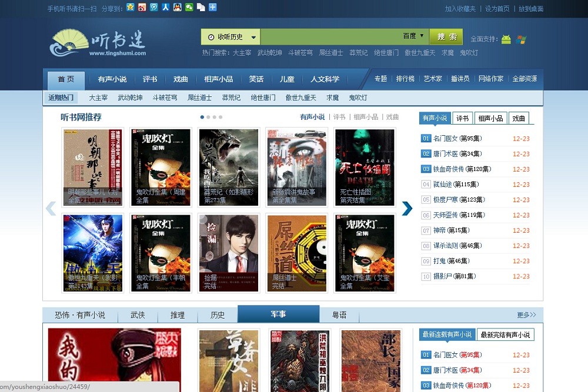
Task: Open 捡漏 book cover
Action: click(229, 253)
